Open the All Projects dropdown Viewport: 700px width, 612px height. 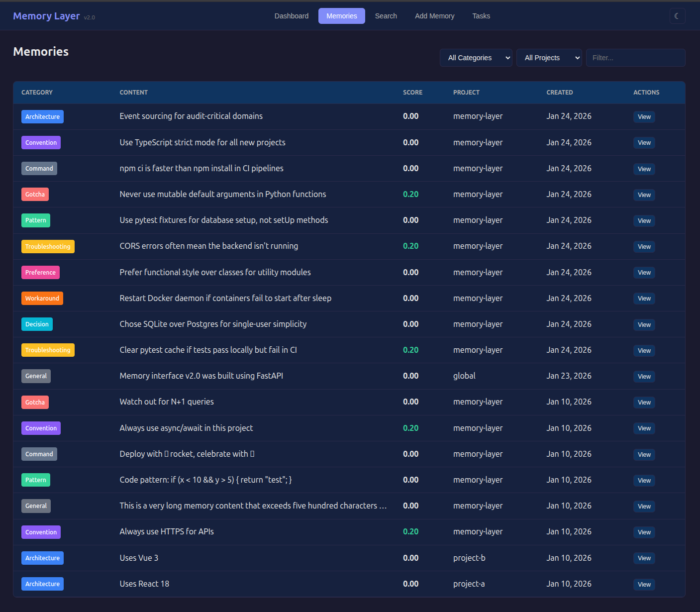tap(549, 58)
